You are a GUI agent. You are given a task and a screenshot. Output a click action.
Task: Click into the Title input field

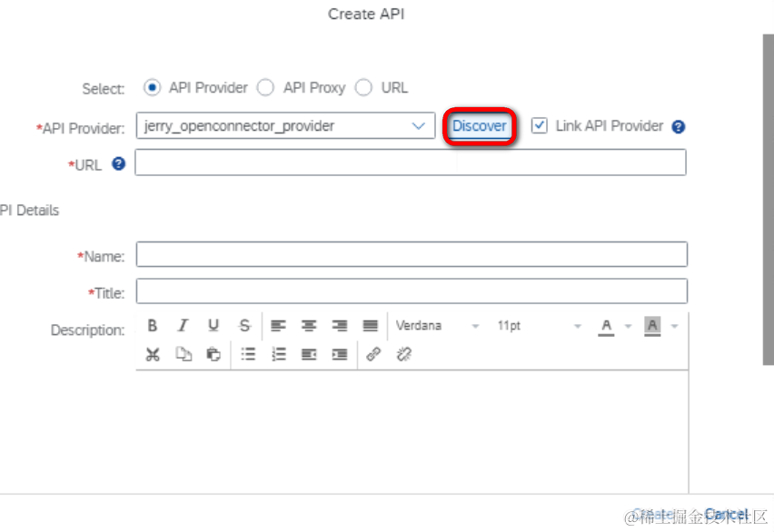tap(412, 291)
